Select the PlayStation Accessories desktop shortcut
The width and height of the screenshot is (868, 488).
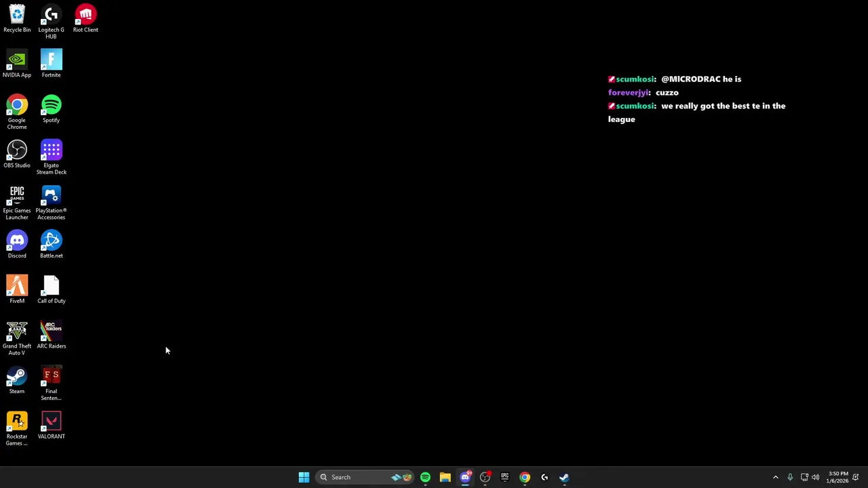[x=51, y=203]
